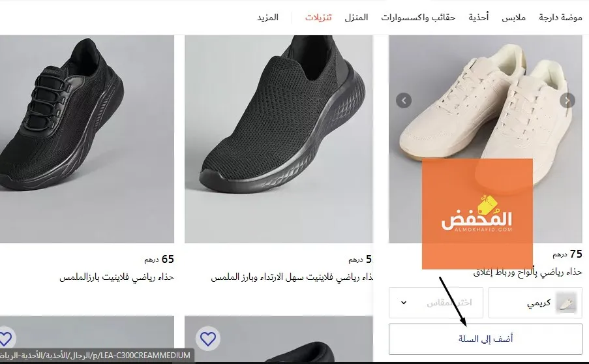Open the موضة دارجة menu
This screenshot has width=589, height=364.
pos(560,17)
